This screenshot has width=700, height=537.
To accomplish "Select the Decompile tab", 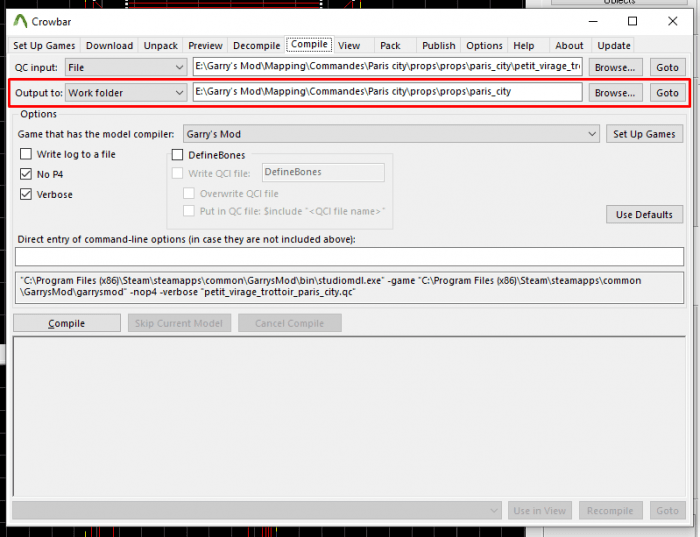I will coord(257,46).
